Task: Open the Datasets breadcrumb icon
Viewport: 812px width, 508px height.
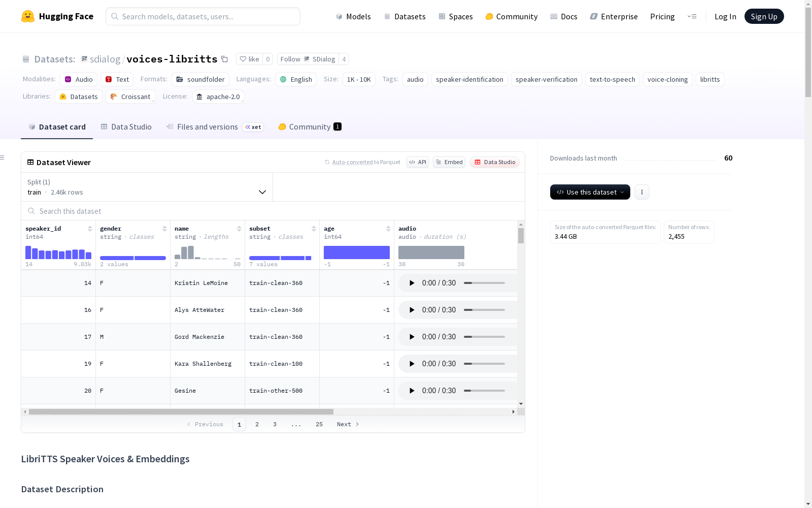Action: [x=26, y=59]
